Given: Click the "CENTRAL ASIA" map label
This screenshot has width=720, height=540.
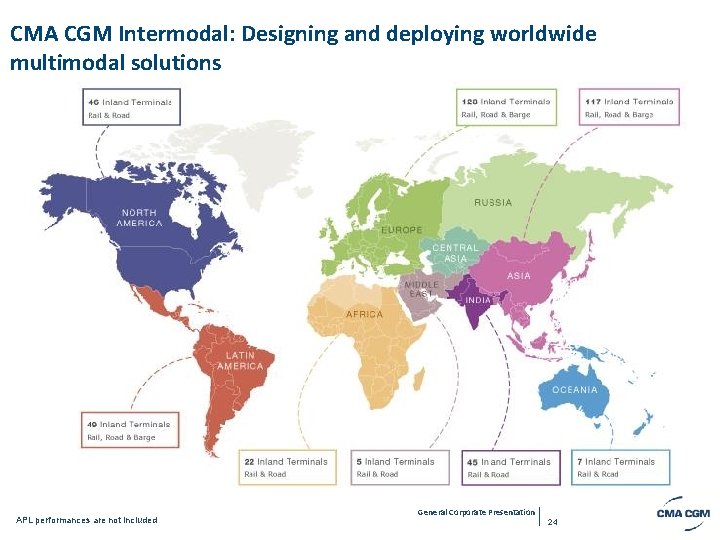Looking at the screenshot, I should tap(455, 253).
